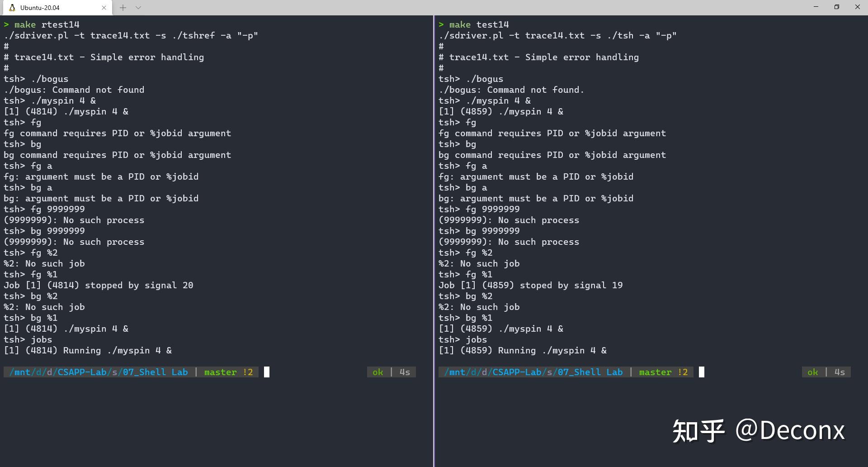
Task: Open a new terminal tab with the plus icon
Action: pos(122,7)
